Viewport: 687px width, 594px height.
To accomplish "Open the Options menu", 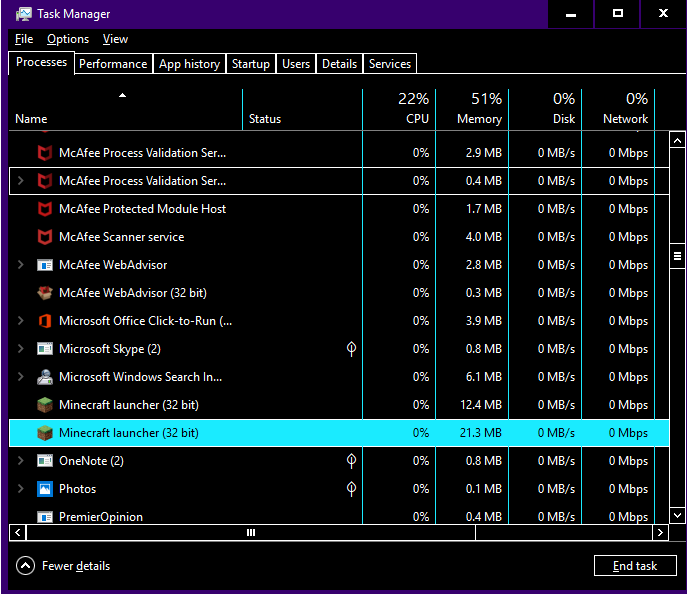I will coord(68,39).
